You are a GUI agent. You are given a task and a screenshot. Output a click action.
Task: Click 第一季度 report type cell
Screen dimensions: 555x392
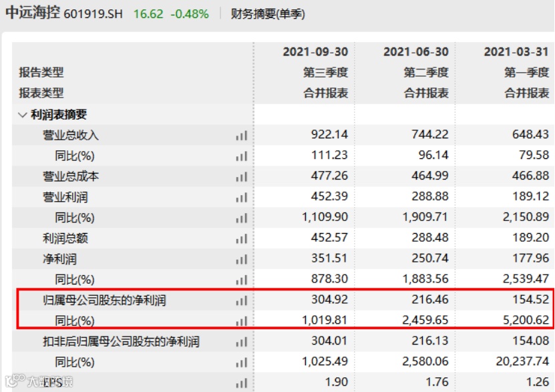527,72
